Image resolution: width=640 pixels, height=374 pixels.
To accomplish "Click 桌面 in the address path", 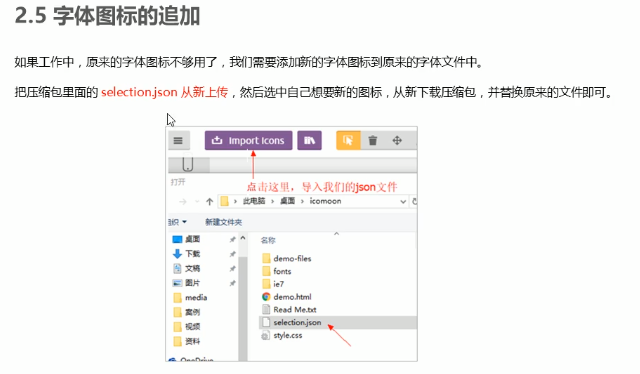I will tap(287, 201).
